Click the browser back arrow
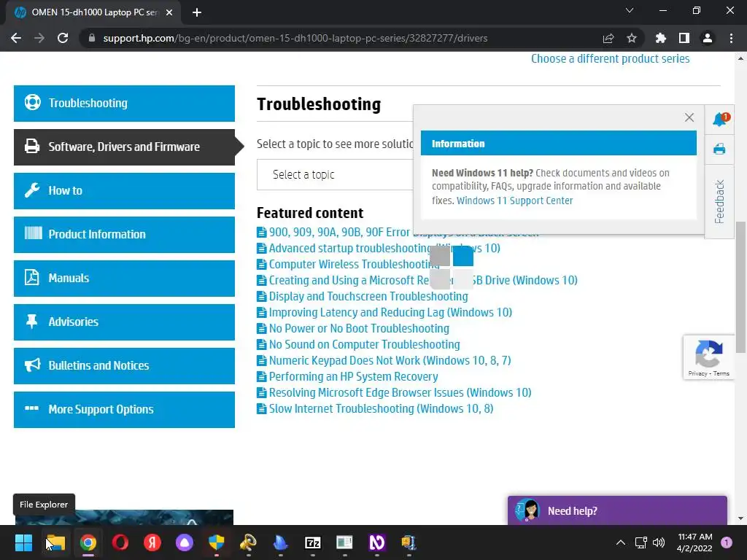The image size is (747, 560). [16, 38]
